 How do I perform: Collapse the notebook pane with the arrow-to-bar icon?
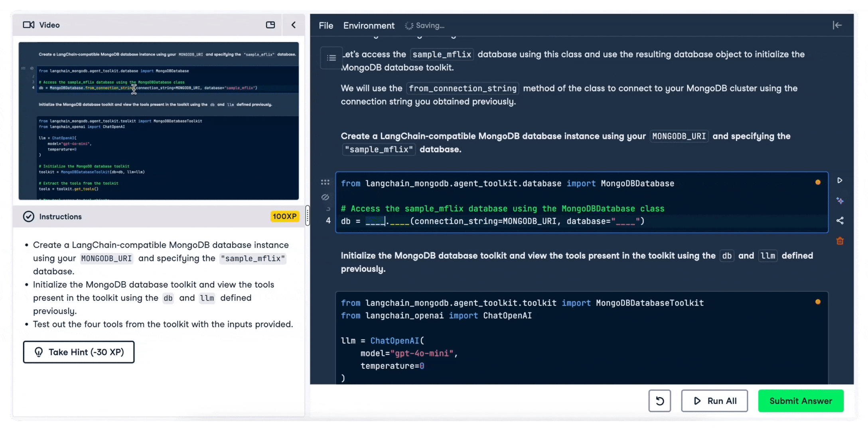click(837, 25)
